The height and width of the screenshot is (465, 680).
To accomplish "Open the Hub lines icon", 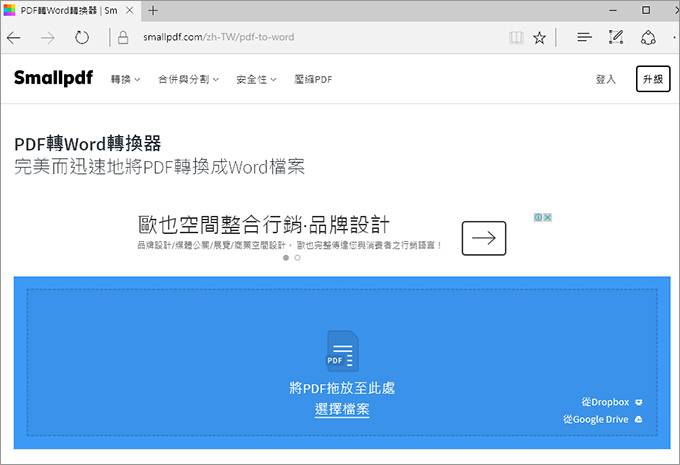I will 584,38.
